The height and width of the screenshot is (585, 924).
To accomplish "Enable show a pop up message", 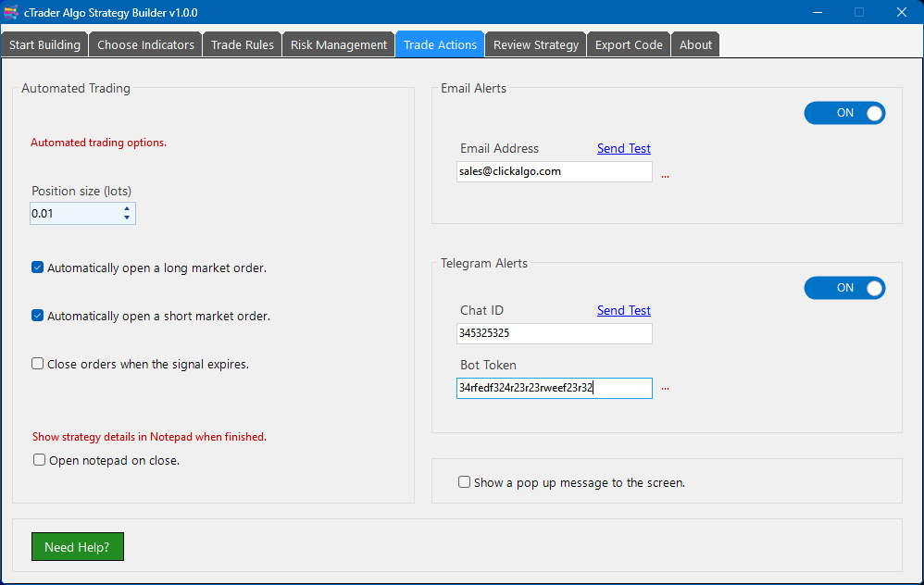I will point(464,481).
